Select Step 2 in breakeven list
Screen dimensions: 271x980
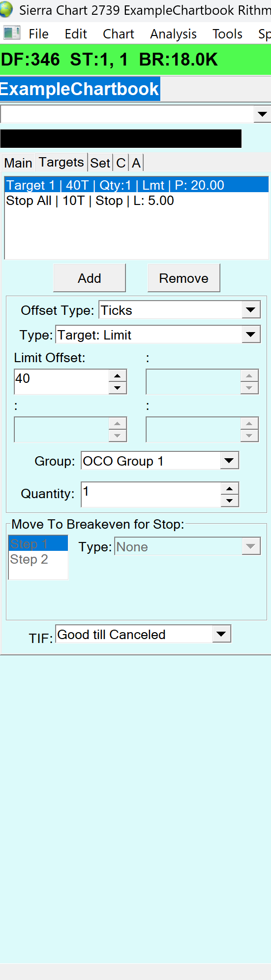38,559
